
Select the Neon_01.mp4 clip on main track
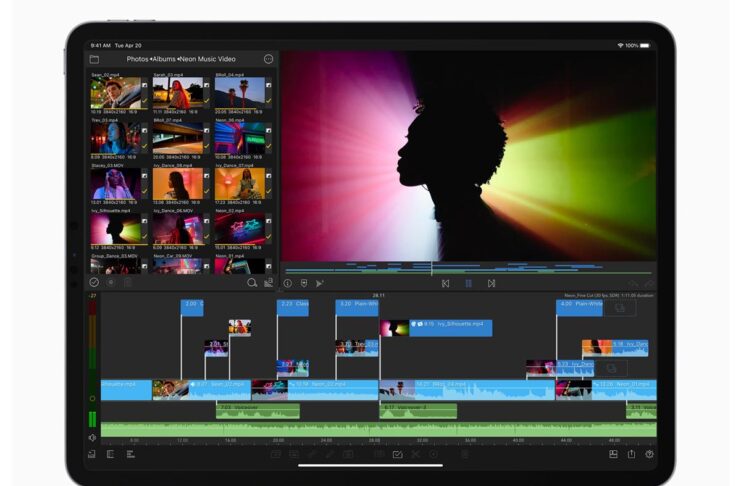click(x=606, y=390)
